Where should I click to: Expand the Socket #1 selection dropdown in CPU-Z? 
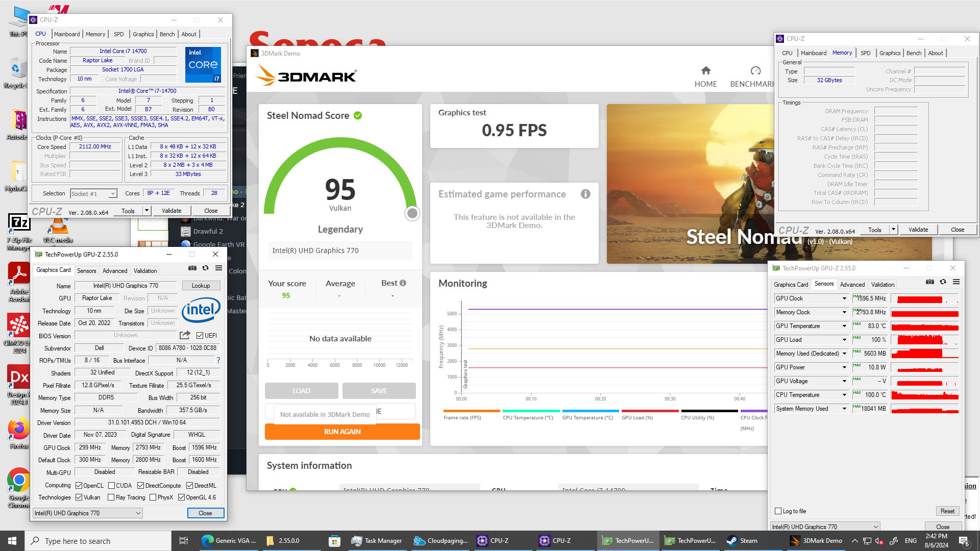[113, 193]
